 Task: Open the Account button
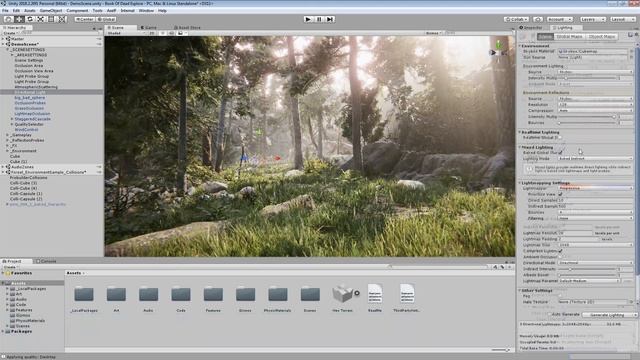[560, 19]
